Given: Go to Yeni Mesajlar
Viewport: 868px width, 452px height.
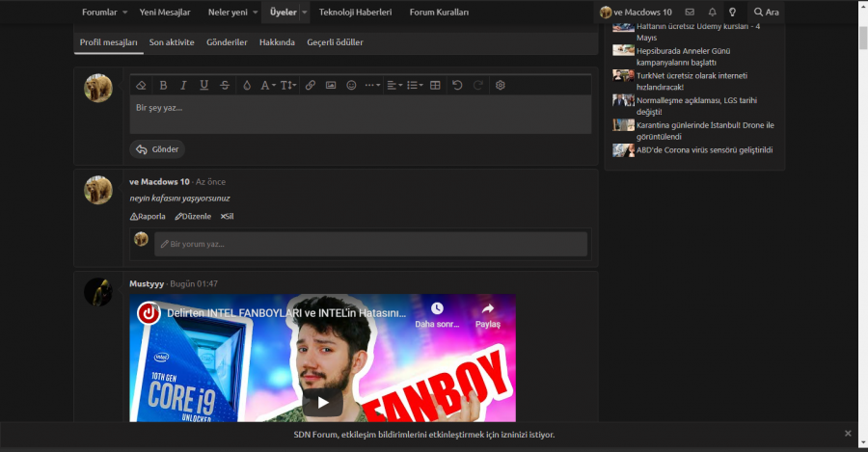Looking at the screenshot, I should (165, 13).
